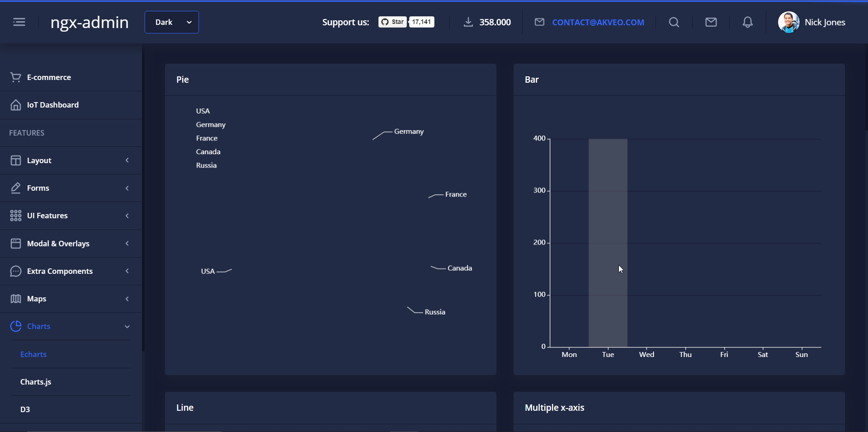Expand the Modal & Overlays chevron
Screen dimensions: 868x432
click(127, 244)
